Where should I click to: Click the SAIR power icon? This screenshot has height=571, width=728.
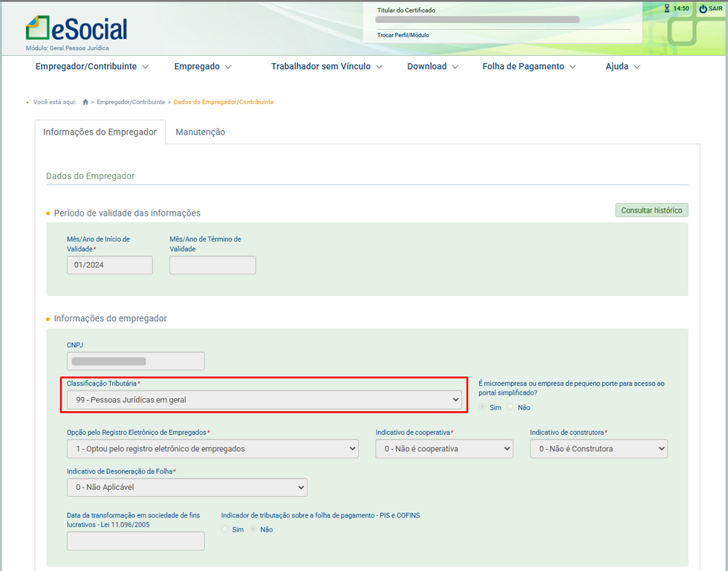pos(703,8)
